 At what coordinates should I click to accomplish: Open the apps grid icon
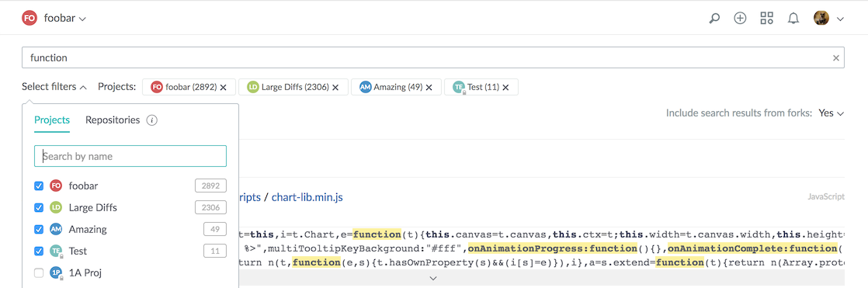(767, 19)
